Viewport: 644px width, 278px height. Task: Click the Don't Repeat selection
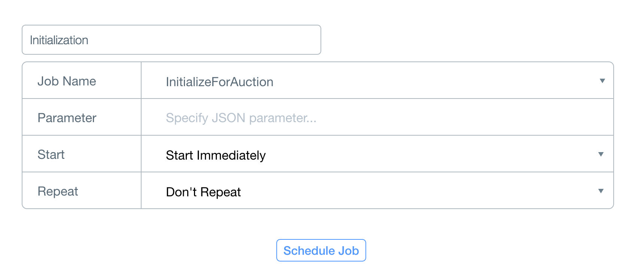point(203,192)
